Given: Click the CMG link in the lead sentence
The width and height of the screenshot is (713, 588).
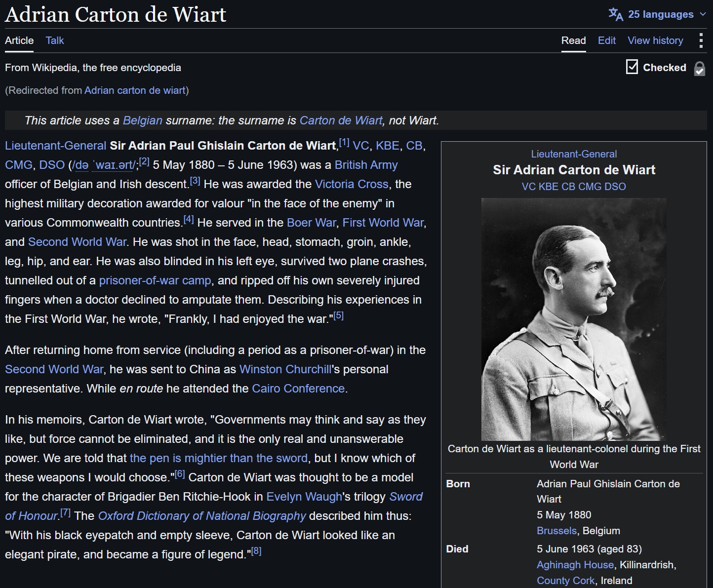Looking at the screenshot, I should (19, 165).
